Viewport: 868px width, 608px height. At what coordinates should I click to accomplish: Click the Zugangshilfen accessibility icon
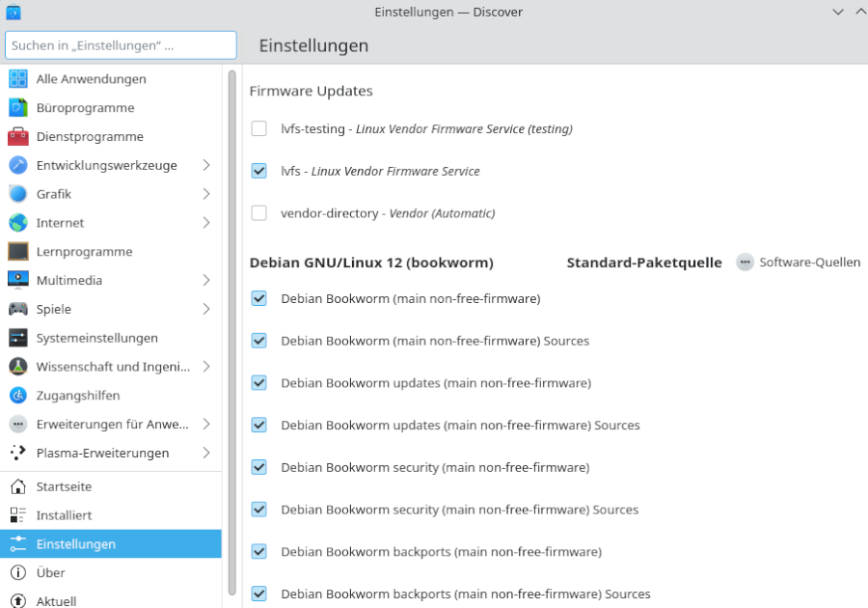coord(18,396)
